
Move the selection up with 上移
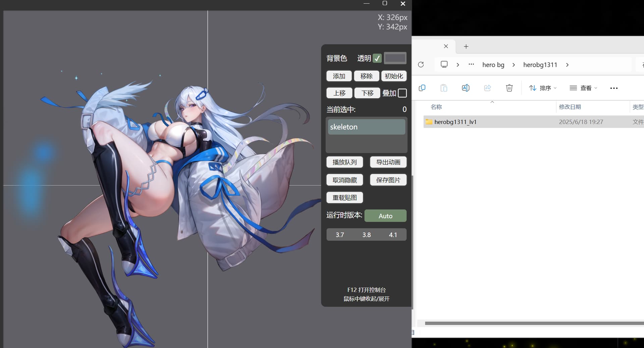point(339,93)
